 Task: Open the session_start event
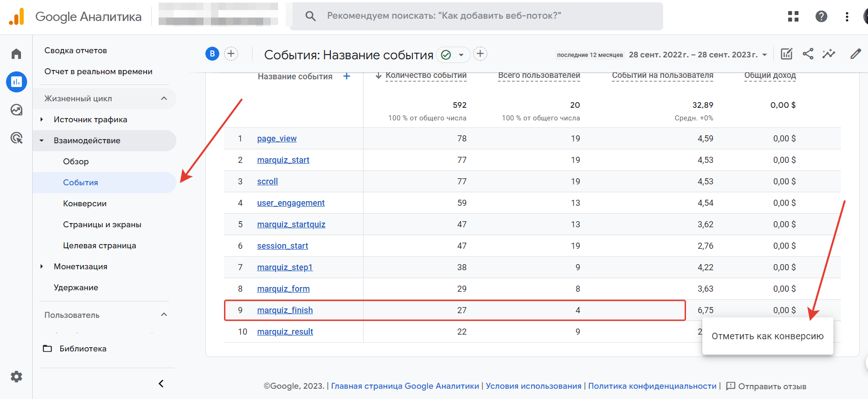click(x=282, y=246)
